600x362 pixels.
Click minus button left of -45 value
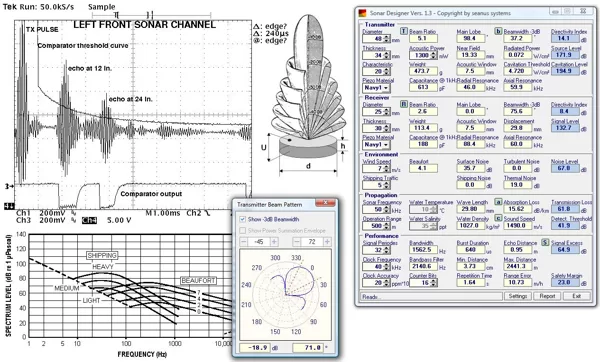pos(244,242)
